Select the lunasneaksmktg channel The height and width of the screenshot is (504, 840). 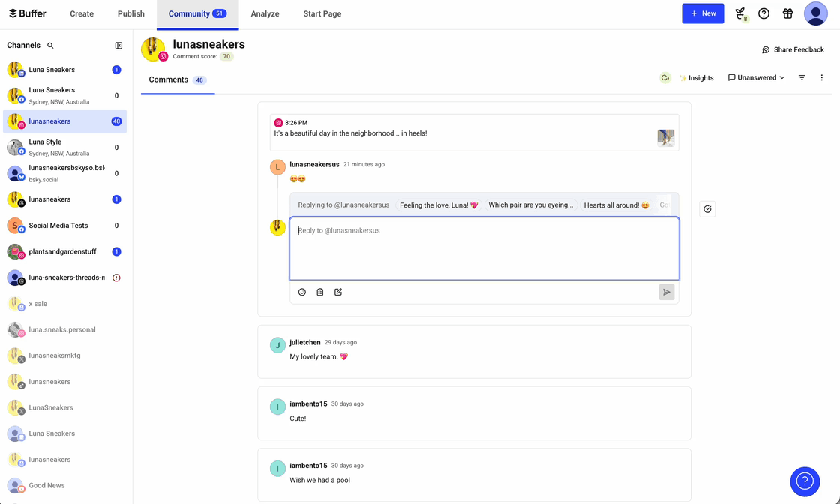point(64,355)
